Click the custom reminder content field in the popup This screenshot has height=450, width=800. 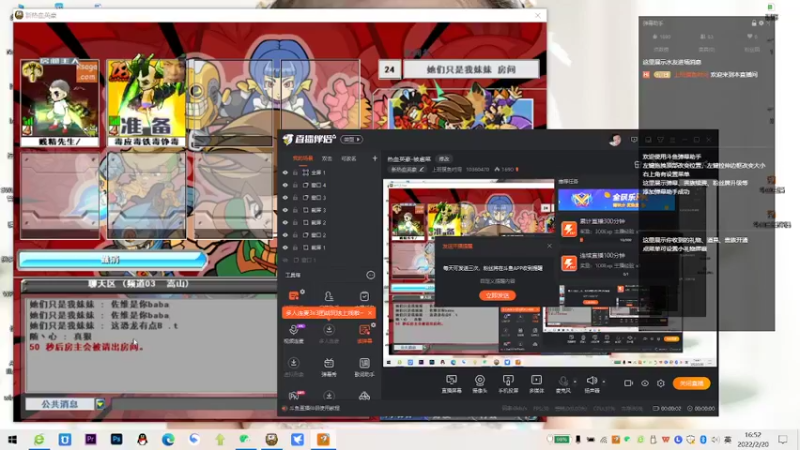[497, 281]
